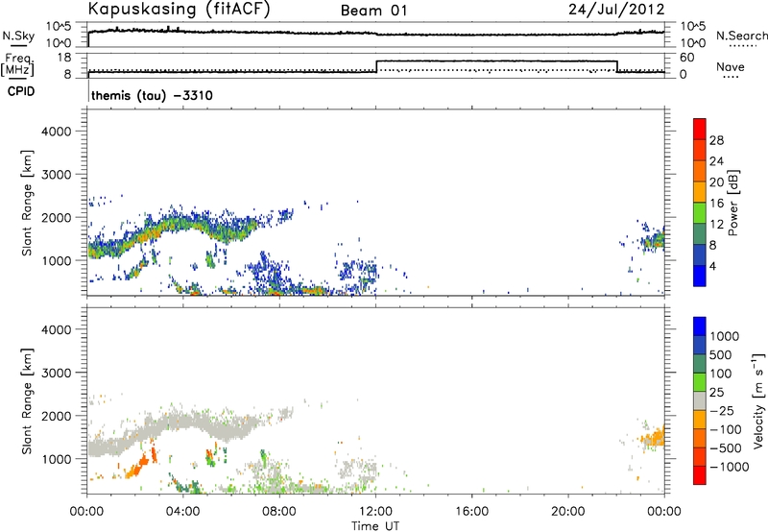Click the 12:00 time tick label
The width and height of the screenshot is (768, 532).
[375, 512]
